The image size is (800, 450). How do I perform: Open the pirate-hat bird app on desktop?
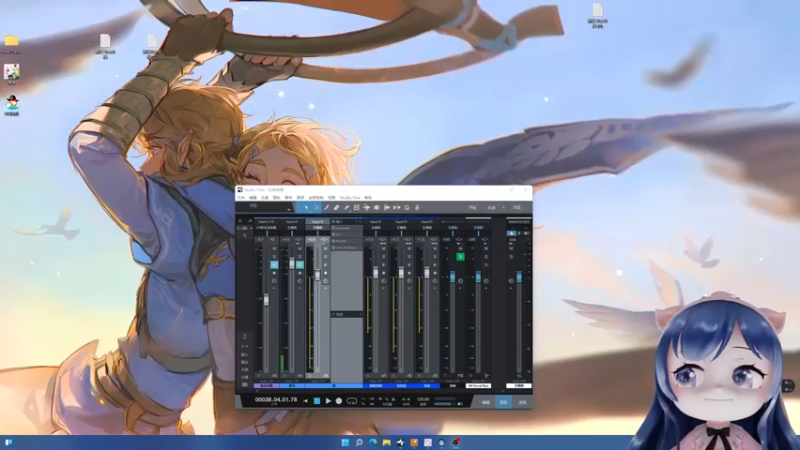[x=11, y=103]
